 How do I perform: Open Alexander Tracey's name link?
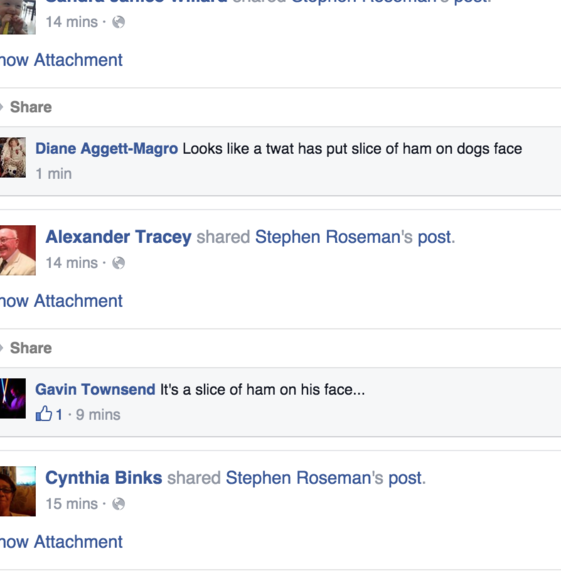(x=118, y=237)
